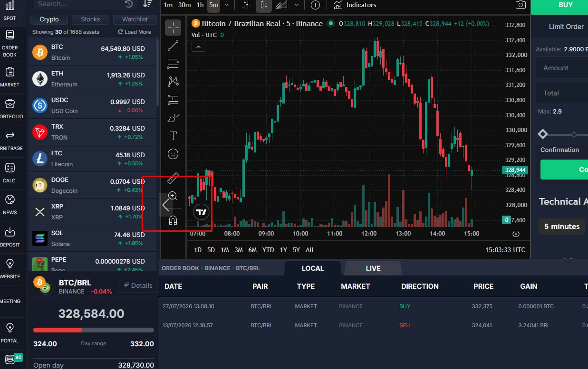Click the Load More assets link
Image resolution: width=588 pixels, height=369 pixels.
[x=135, y=32]
